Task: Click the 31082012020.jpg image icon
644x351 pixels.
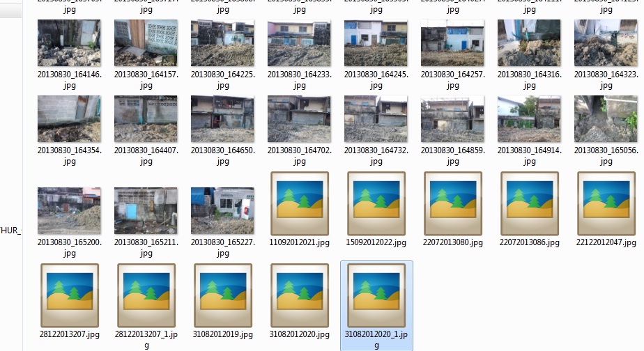Action: point(300,295)
